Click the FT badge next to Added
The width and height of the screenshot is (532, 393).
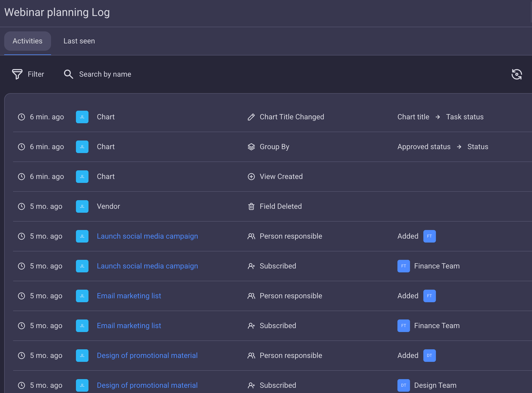(430, 236)
